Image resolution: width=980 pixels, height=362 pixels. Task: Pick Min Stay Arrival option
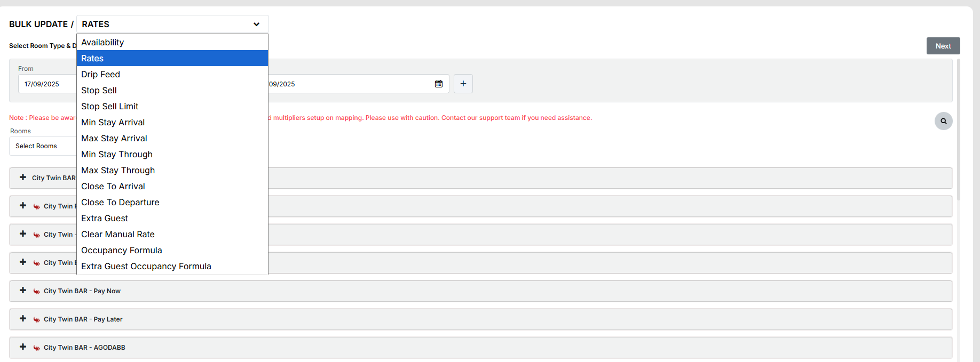coord(113,122)
